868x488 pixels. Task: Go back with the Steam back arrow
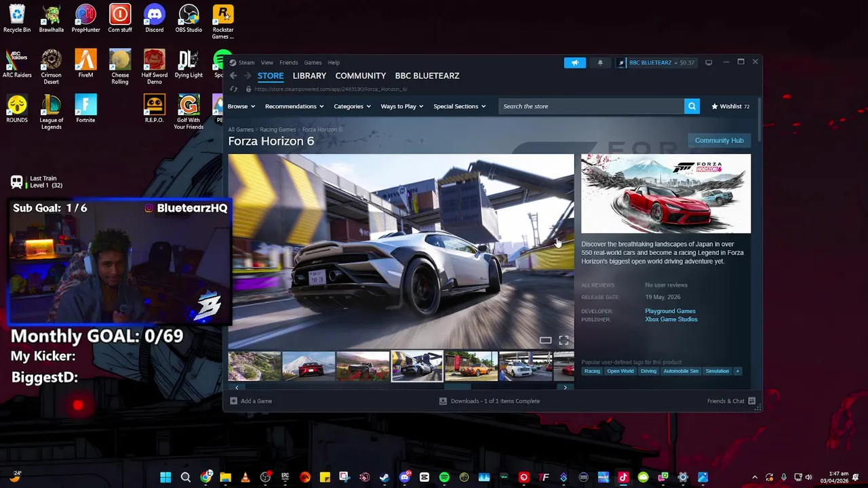click(233, 76)
